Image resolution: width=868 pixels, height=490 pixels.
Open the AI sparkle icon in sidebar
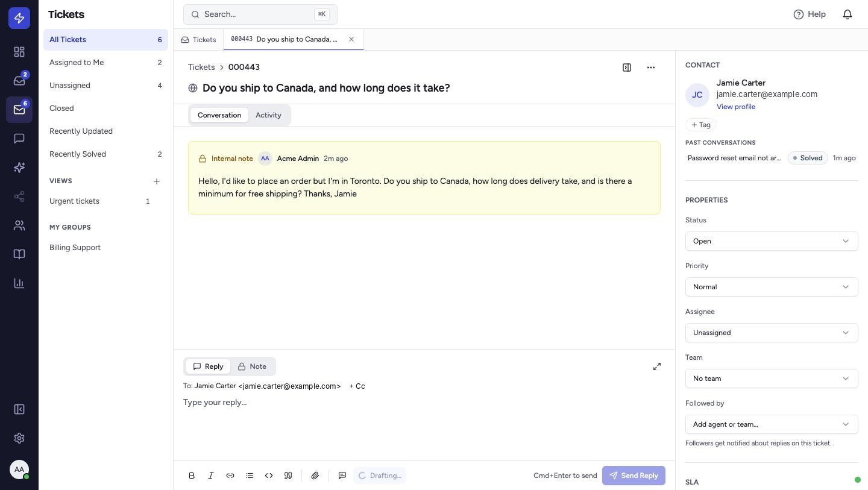19,168
